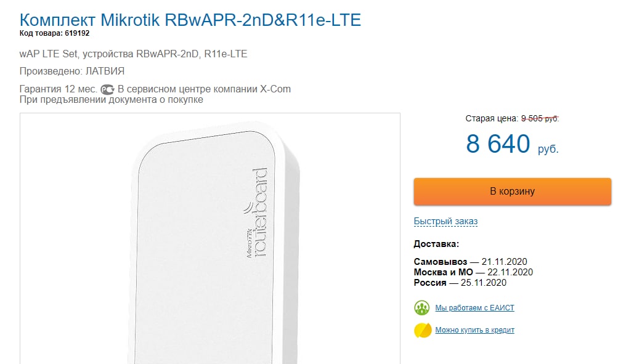The height and width of the screenshot is (364, 626).
Task: Open the «Быстрый заказ» quick order link
Action: click(445, 221)
